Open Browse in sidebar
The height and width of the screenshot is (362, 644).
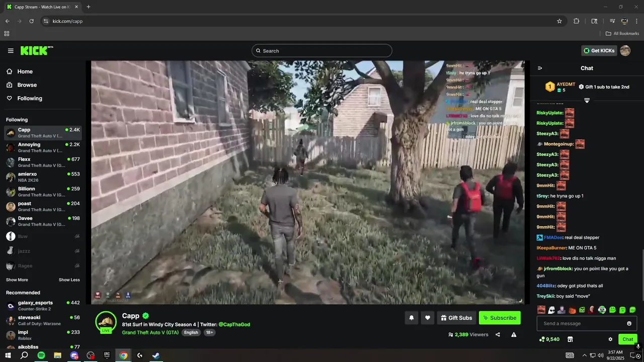[x=22, y=85]
